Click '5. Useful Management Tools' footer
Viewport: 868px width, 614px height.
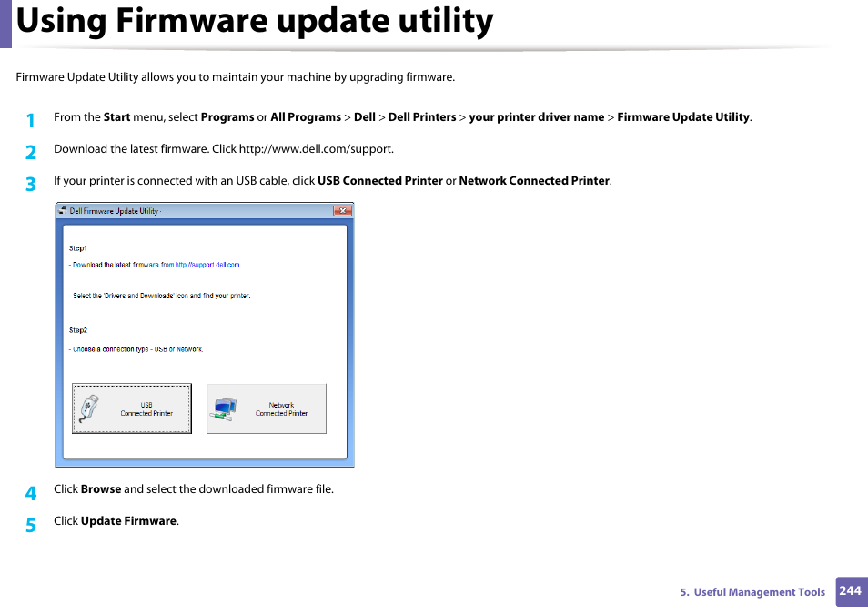pyautogui.click(x=752, y=592)
